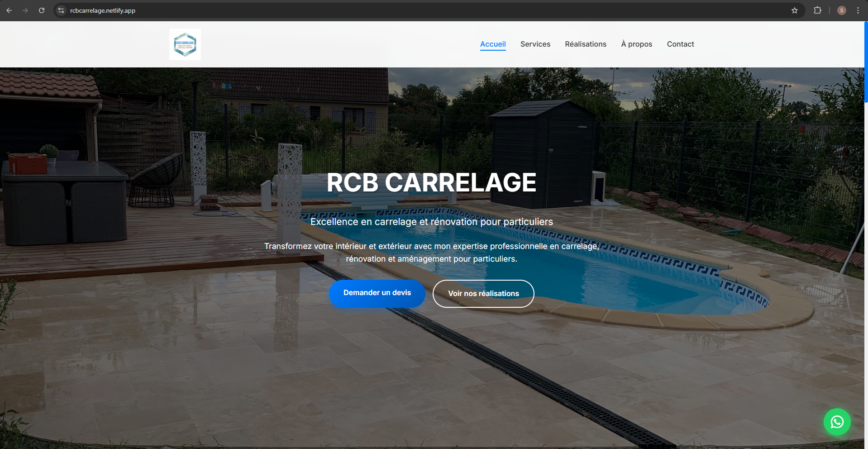This screenshot has height=449, width=868.
Task: Open the site permissions icon in address bar
Action: pyautogui.click(x=61, y=10)
